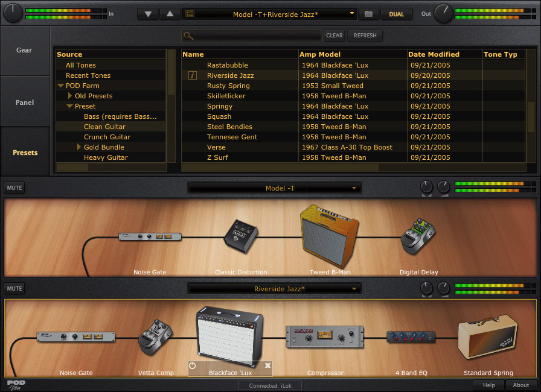Sort by the Amp Model column header
The width and height of the screenshot is (541, 392).
tap(353, 54)
